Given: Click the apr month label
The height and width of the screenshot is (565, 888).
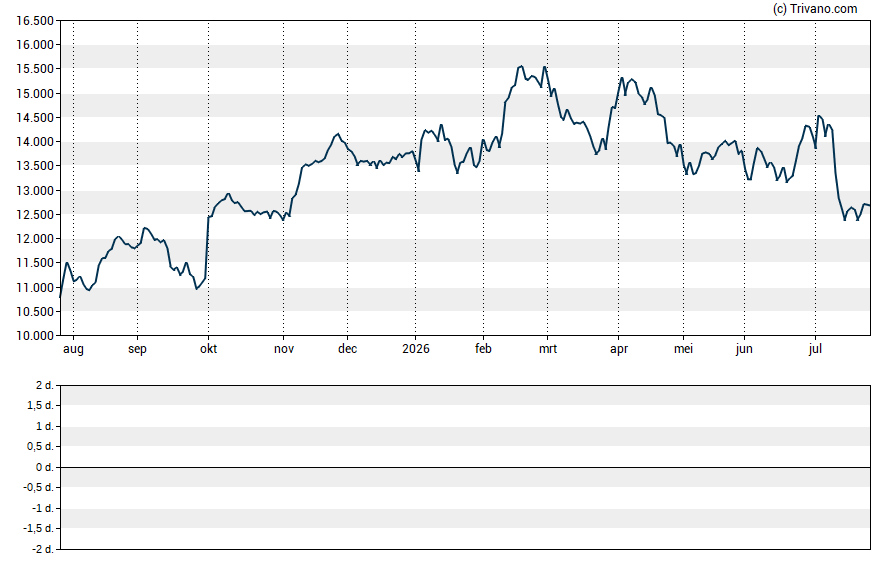Looking at the screenshot, I should pyautogui.click(x=619, y=349).
